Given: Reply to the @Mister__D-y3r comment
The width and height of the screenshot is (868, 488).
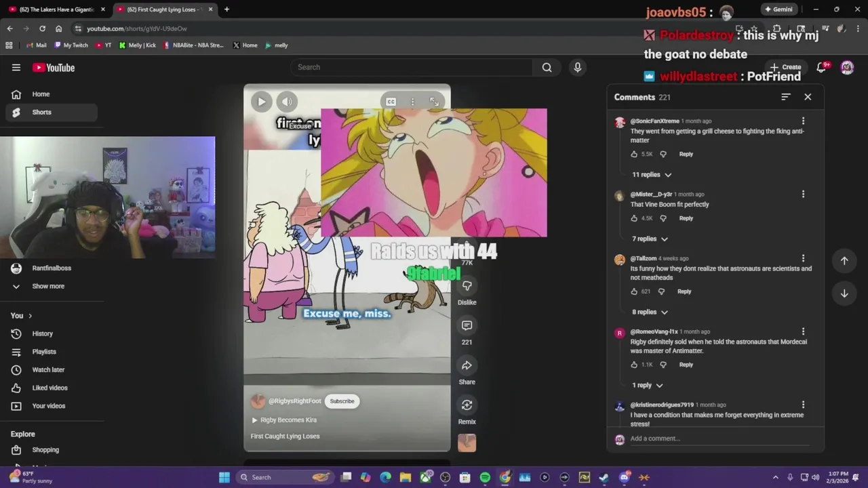Looking at the screenshot, I should pos(686,218).
